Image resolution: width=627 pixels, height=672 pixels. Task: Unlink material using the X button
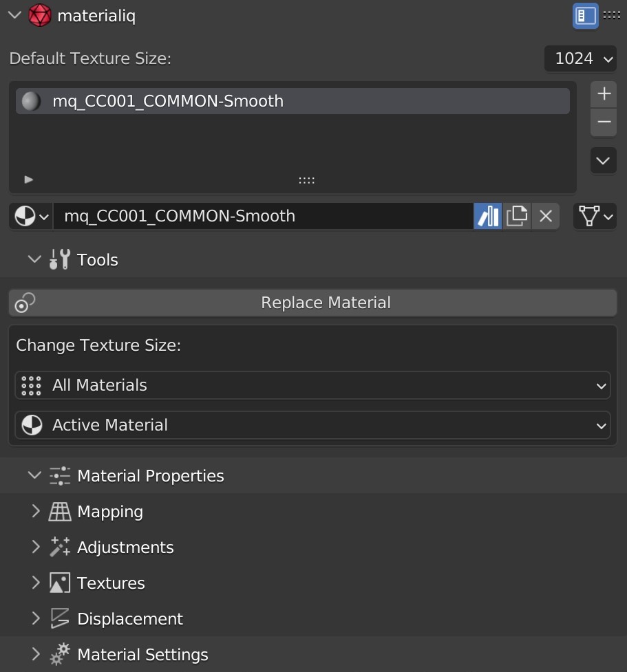tap(546, 215)
